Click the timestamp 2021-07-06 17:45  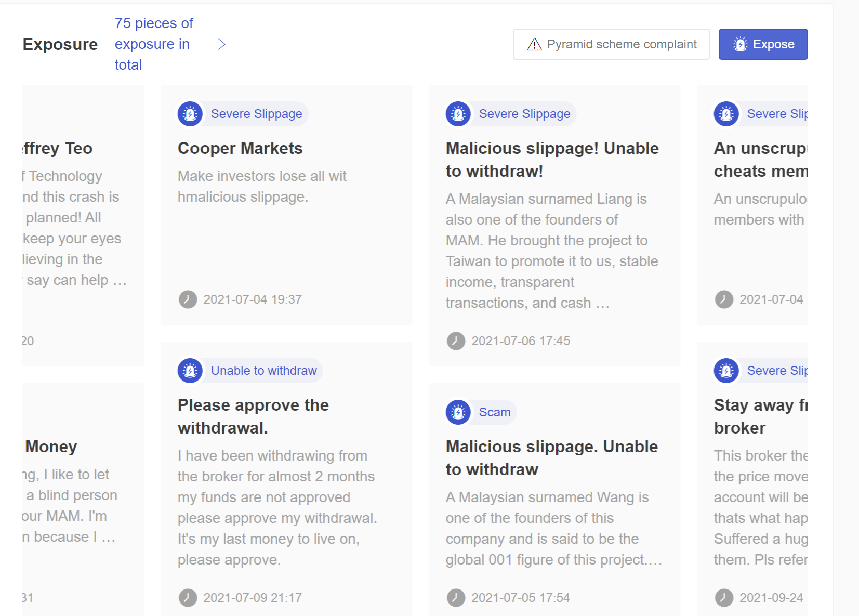point(521,341)
